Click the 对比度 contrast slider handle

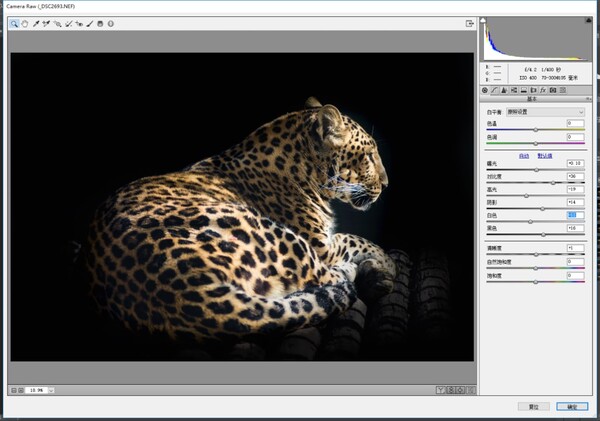[x=553, y=183]
